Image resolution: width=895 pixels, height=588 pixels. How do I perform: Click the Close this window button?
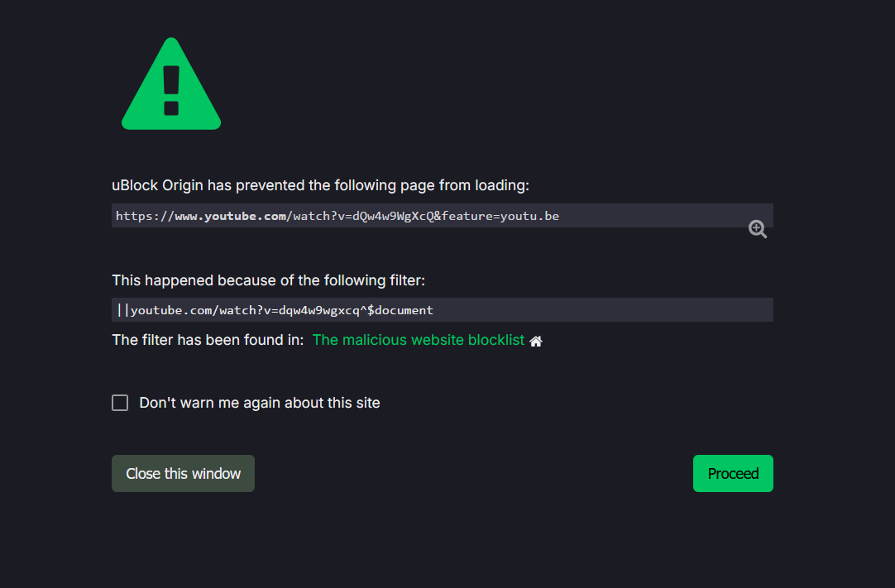pyautogui.click(x=183, y=474)
